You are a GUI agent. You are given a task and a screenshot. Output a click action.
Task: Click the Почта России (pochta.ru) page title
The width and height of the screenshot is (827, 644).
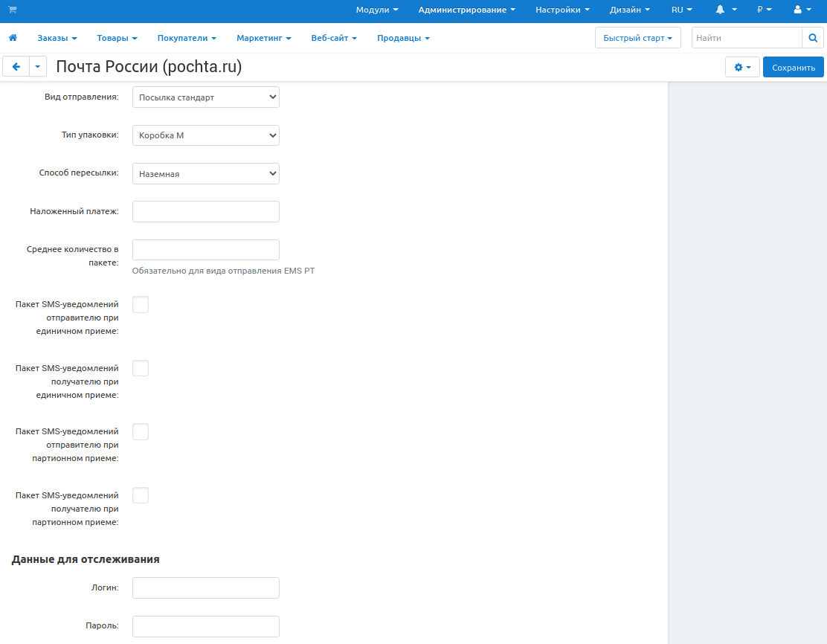tap(149, 67)
